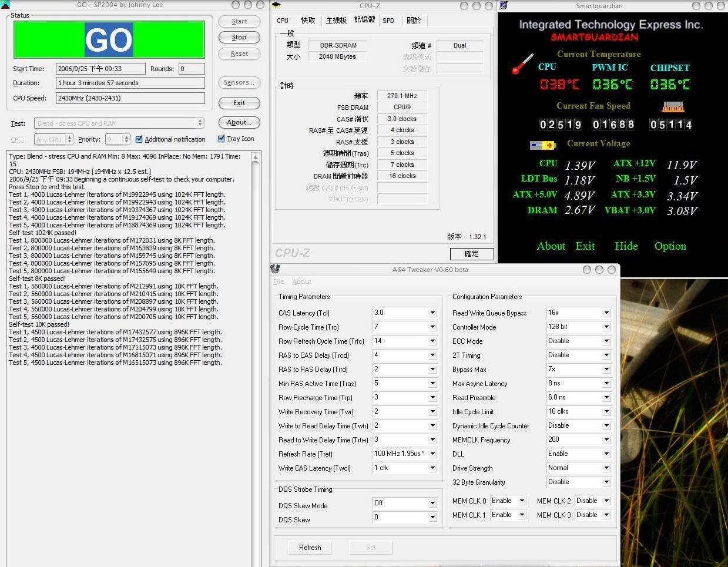Click the 02519 fan speed counter
The height and width of the screenshot is (567, 728).
click(x=561, y=125)
